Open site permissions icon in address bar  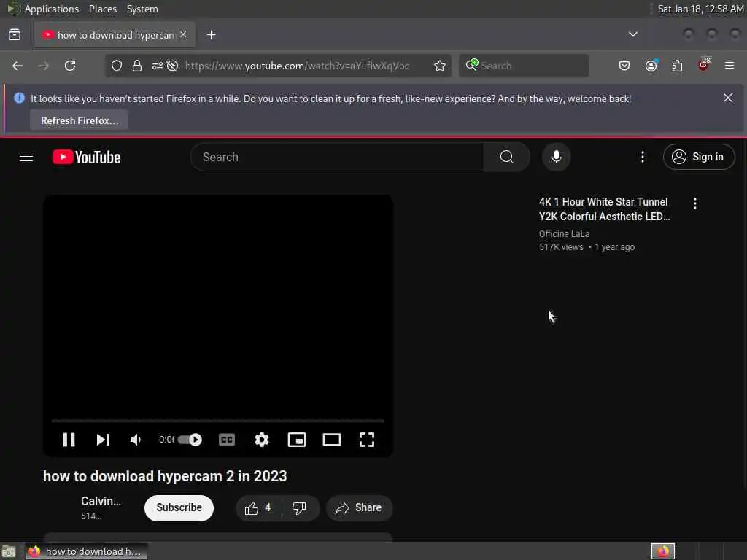point(158,66)
